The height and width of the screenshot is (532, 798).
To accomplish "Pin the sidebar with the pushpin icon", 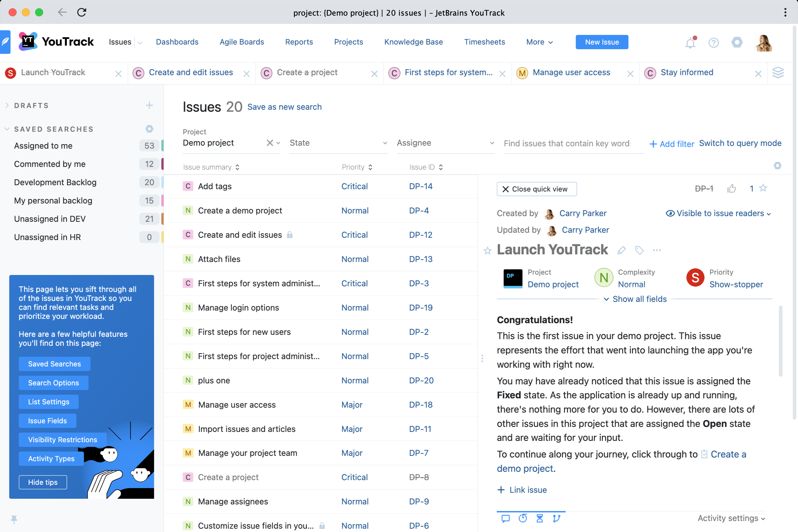I will (x=14, y=519).
